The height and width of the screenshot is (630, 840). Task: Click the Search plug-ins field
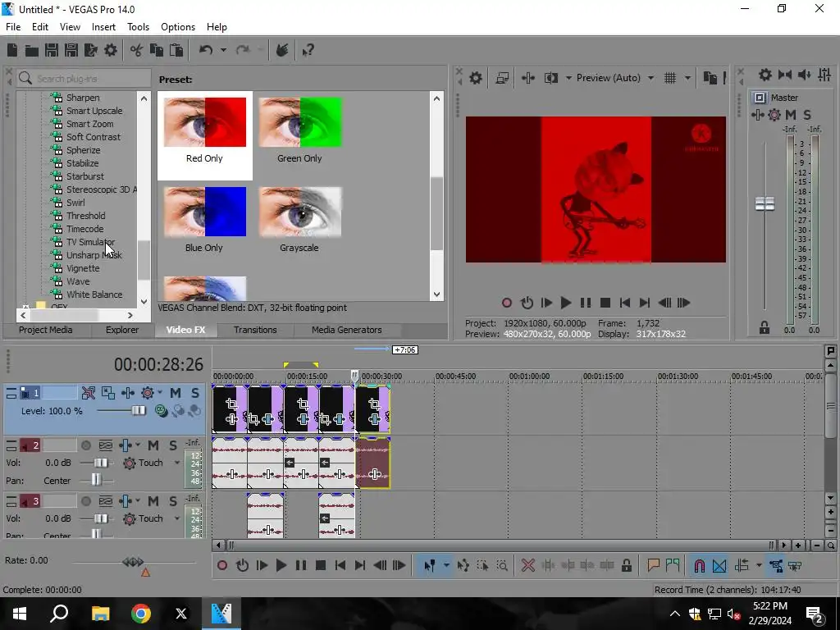click(x=84, y=79)
